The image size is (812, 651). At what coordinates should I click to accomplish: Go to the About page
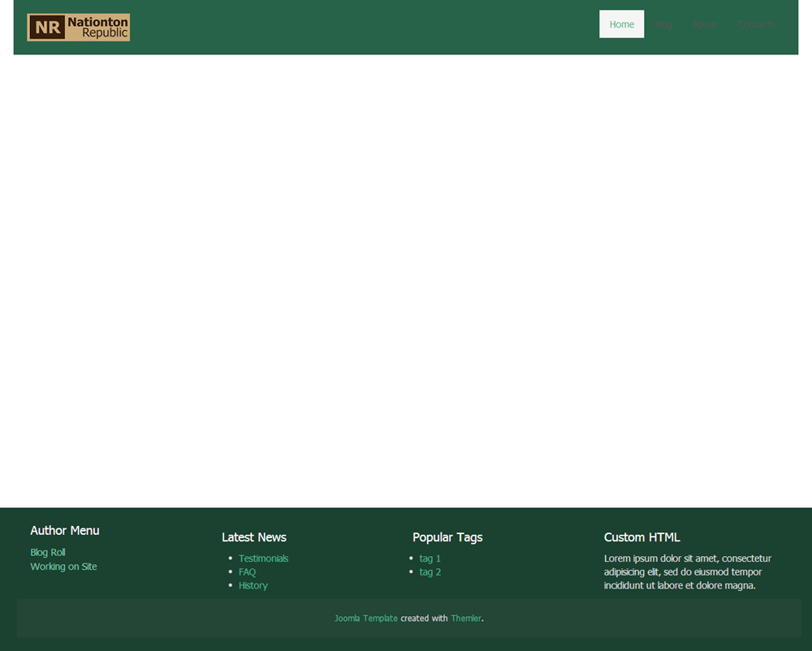click(x=705, y=24)
